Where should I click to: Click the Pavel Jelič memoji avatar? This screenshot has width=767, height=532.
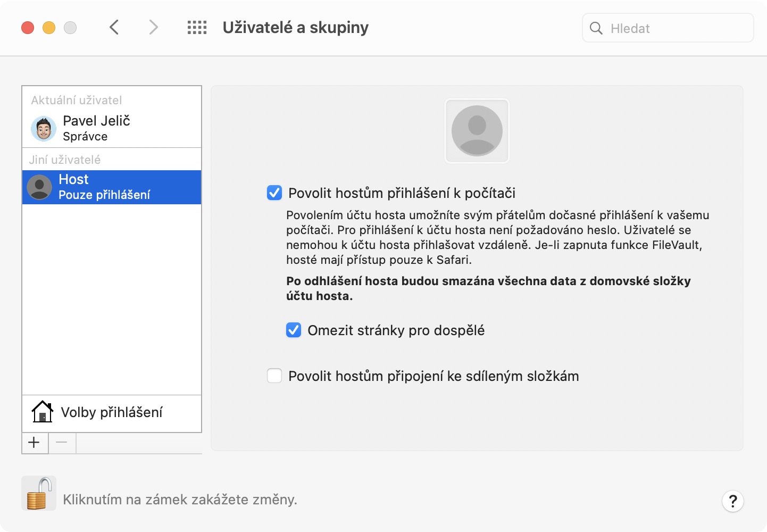44,129
